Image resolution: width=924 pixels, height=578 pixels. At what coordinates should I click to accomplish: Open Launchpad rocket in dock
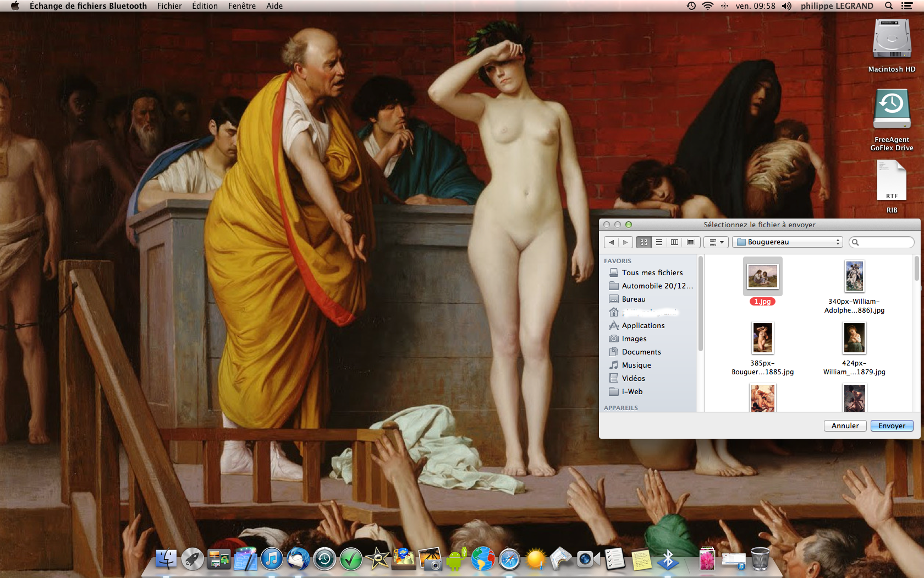(x=193, y=559)
